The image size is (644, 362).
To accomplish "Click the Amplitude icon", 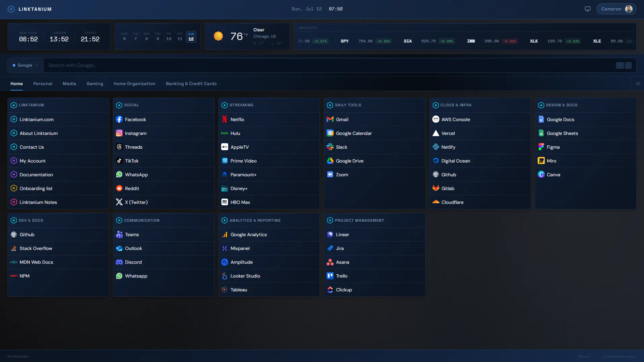I will 225,262.
